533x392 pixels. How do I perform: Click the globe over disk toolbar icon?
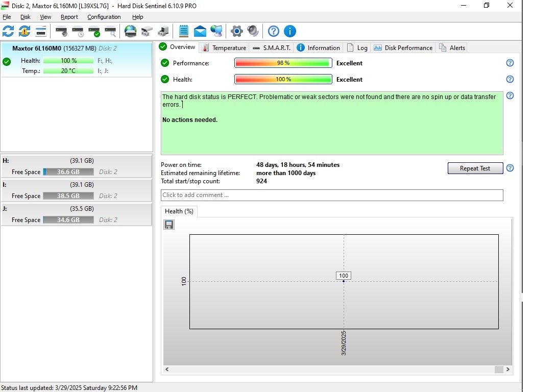[131, 31]
